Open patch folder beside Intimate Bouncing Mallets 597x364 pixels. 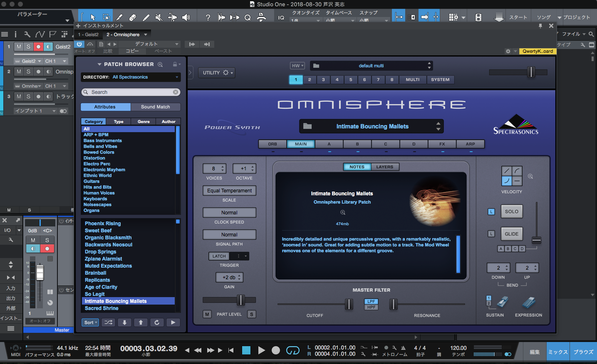click(x=307, y=126)
